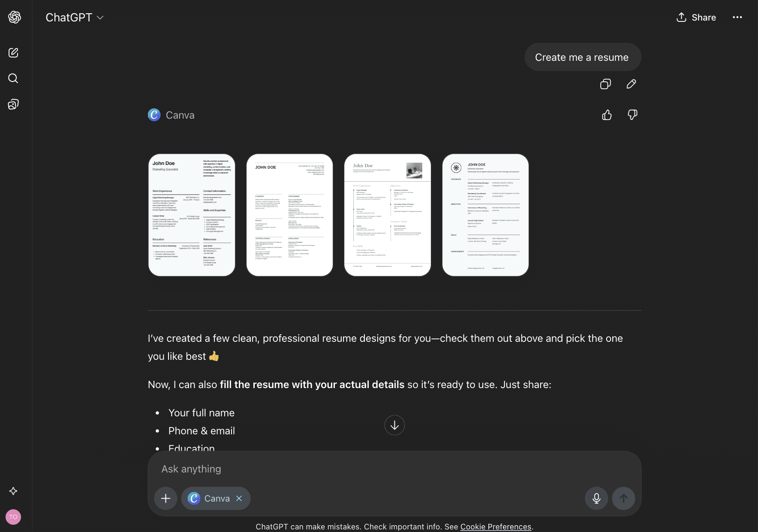Open the three-dots more options menu
Image resolution: width=758 pixels, height=532 pixels.
737,18
